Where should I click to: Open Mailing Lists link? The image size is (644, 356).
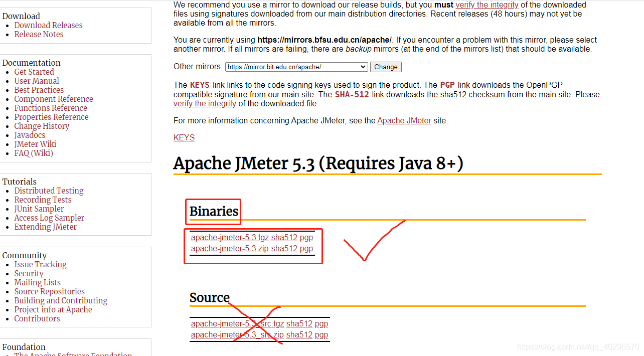[x=37, y=282]
